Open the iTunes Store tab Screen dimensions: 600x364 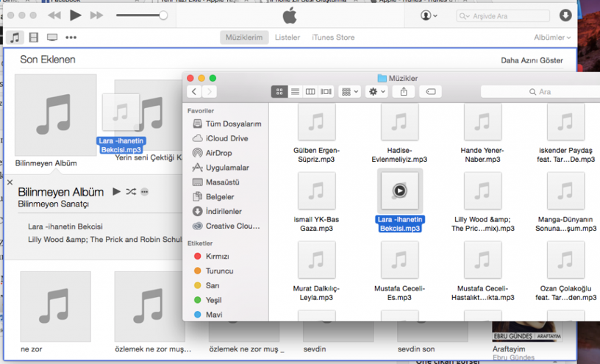tap(332, 38)
